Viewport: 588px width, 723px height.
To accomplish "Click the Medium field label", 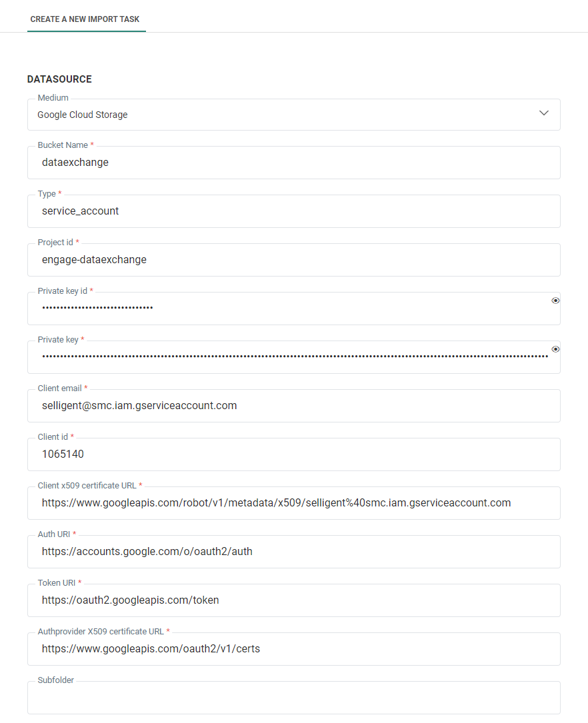I will click(53, 98).
